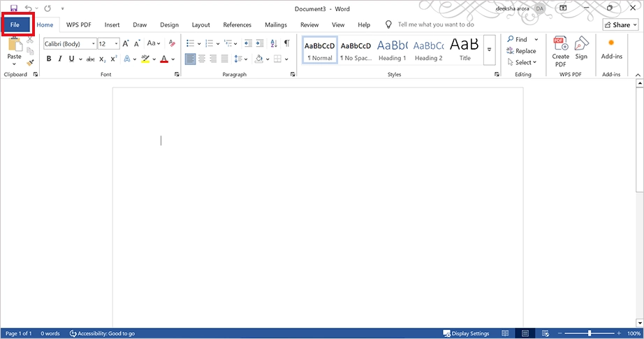Align text left

click(x=190, y=59)
